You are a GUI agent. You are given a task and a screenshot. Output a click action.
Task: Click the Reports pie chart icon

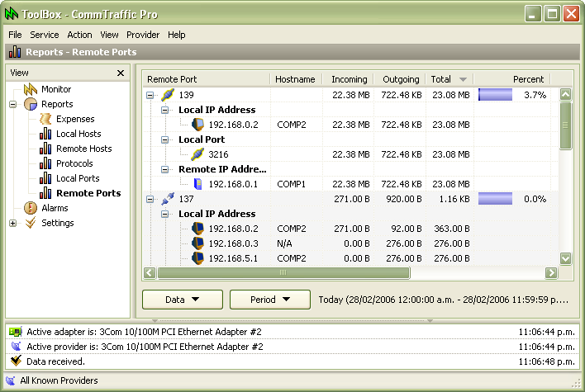click(x=31, y=104)
